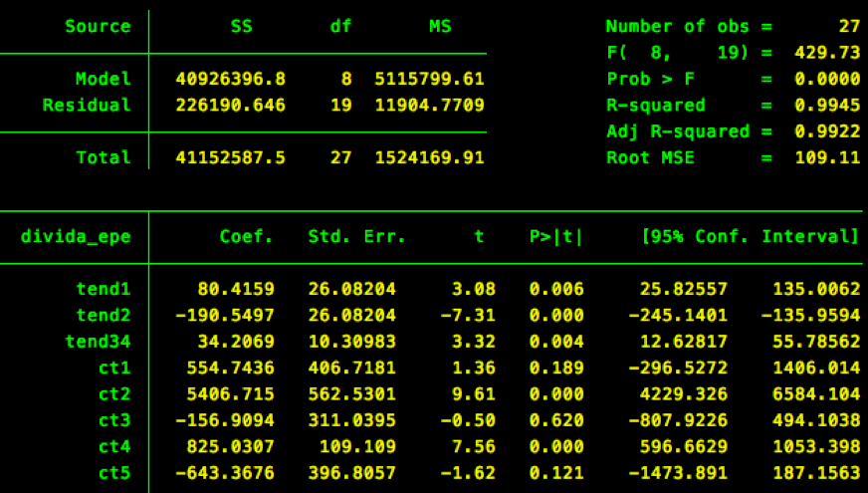Click the 'Source' column header
The height and width of the screenshot is (493, 868).
(98, 27)
